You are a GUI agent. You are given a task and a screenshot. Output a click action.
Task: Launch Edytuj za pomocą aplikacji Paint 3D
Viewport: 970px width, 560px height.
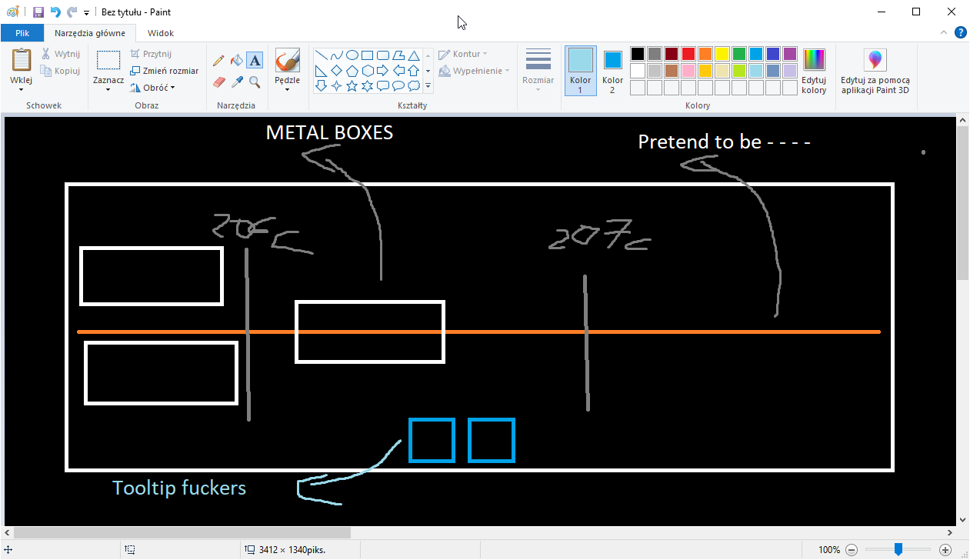point(875,72)
